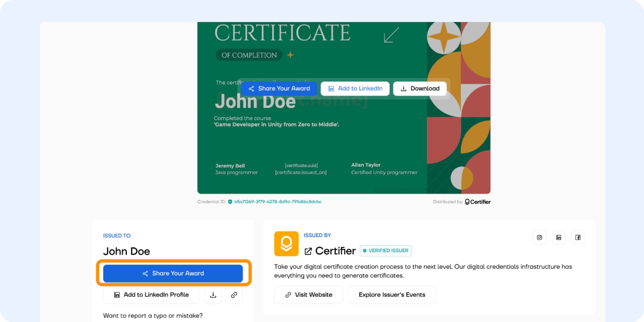Click the download icon below Share Your Award

tap(213, 294)
